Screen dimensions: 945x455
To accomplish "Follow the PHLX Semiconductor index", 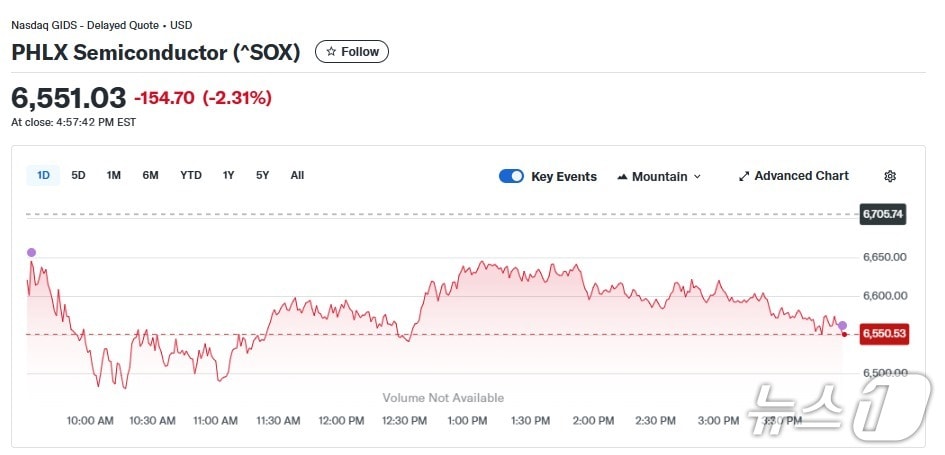I will [x=352, y=52].
